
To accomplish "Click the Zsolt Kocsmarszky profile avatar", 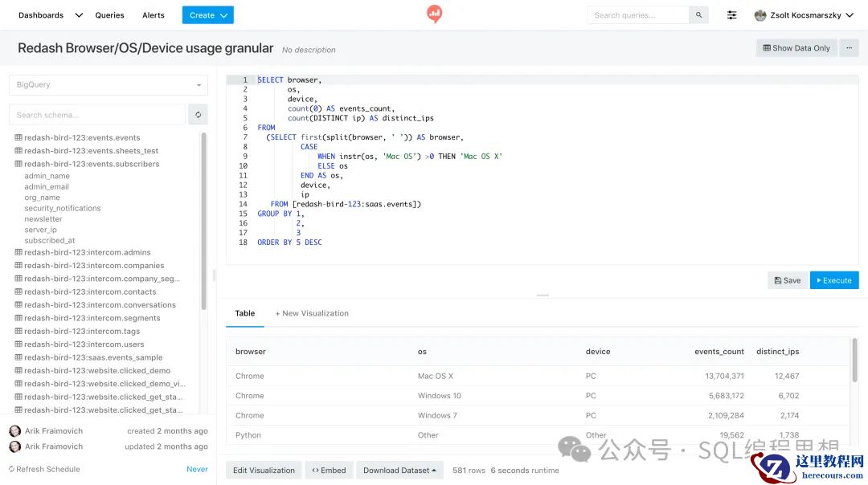I will (x=760, y=15).
